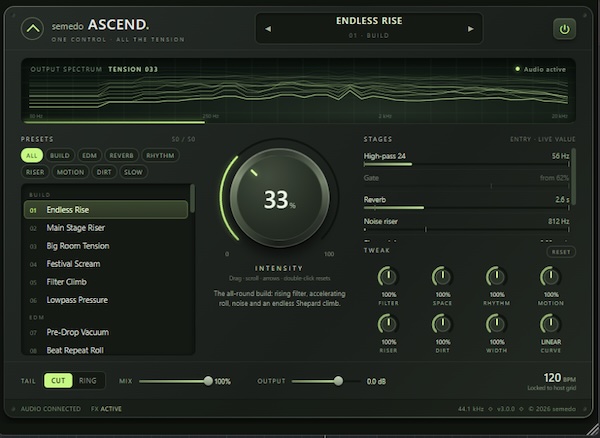Go to previous preset with left arrow
Image resolution: width=600 pixels, height=438 pixels.
click(x=268, y=29)
